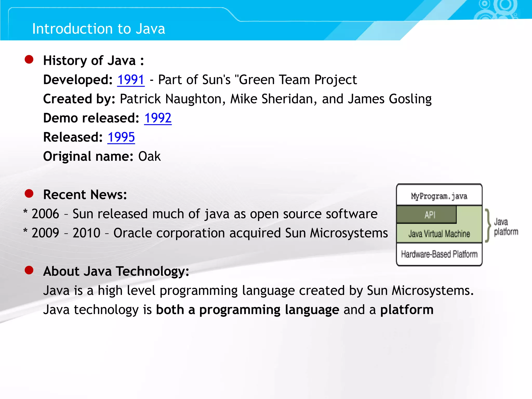Open the 1991 year link
This screenshot has width=532, height=399.
pos(131,79)
